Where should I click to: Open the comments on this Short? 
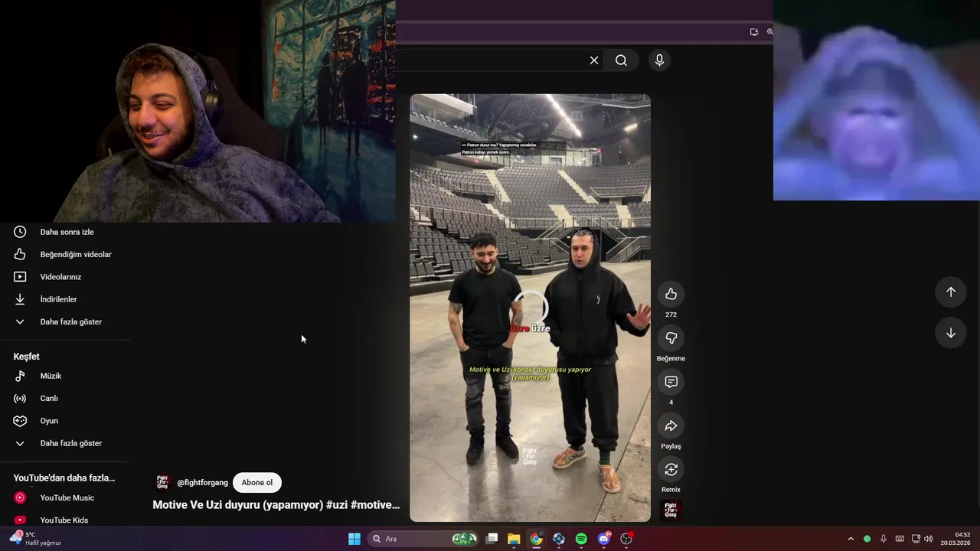[x=671, y=382]
